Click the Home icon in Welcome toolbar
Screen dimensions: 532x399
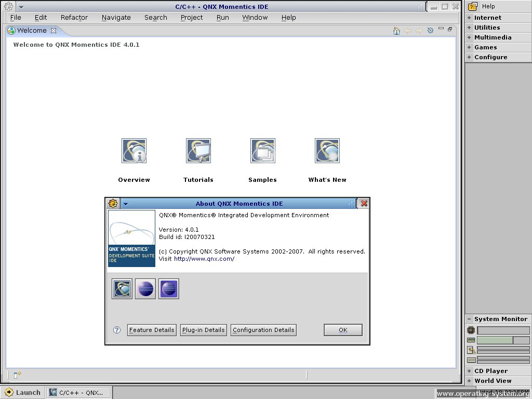pos(396,31)
